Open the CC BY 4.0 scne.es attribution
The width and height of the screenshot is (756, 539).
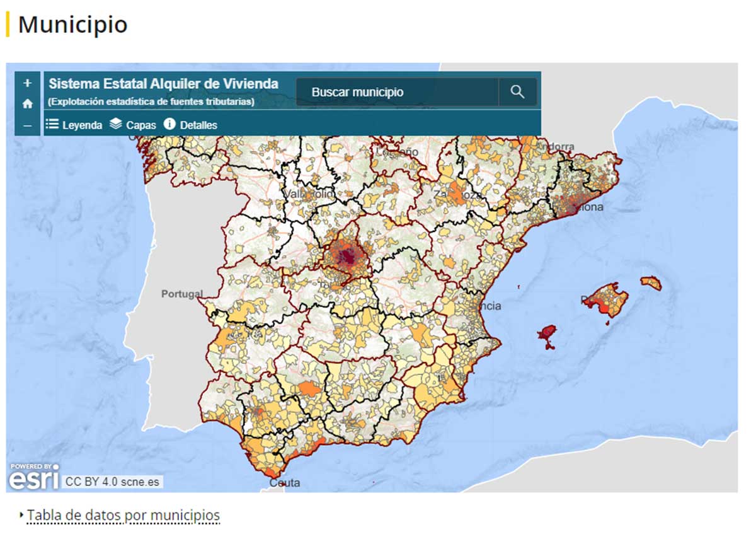[x=112, y=482]
